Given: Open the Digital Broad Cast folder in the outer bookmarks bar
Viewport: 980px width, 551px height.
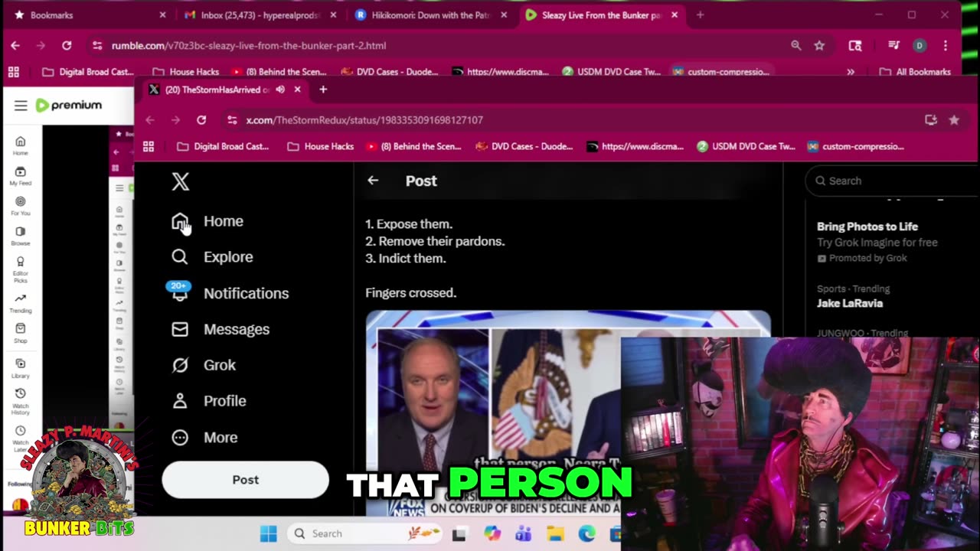Looking at the screenshot, I should 88,72.
